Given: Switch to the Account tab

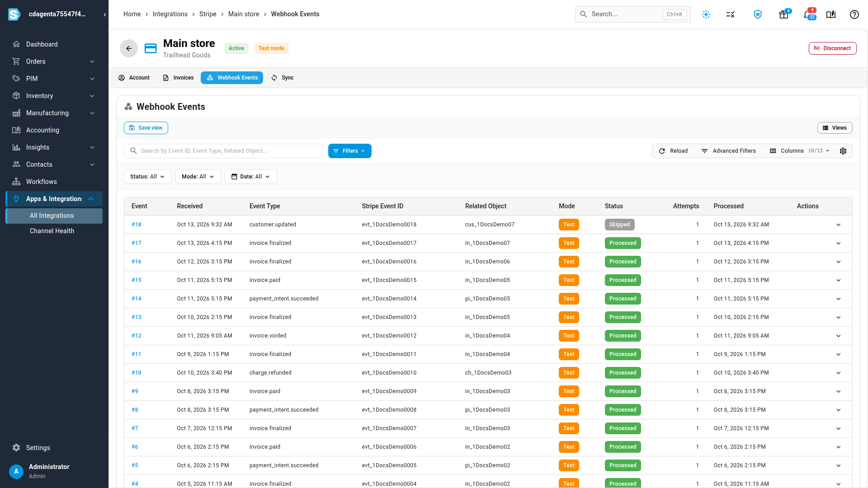Looking at the screenshot, I should [x=134, y=78].
